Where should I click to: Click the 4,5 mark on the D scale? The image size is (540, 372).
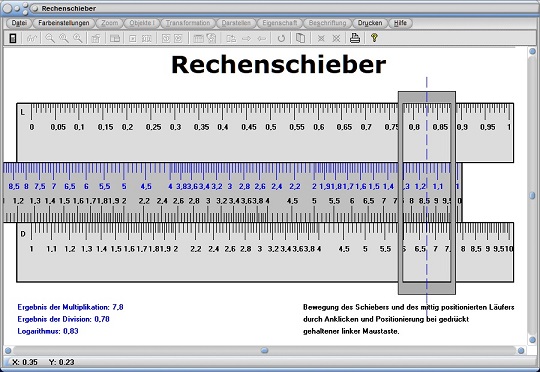344,249
